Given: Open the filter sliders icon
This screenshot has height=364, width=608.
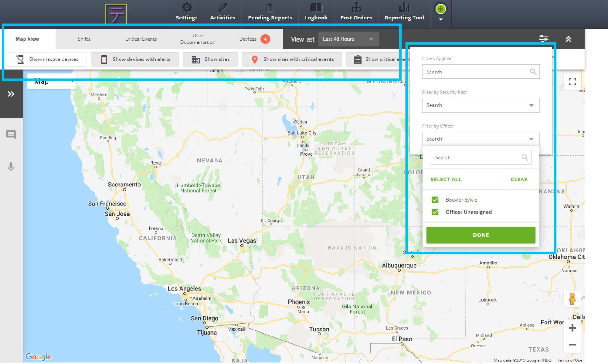Looking at the screenshot, I should point(543,39).
